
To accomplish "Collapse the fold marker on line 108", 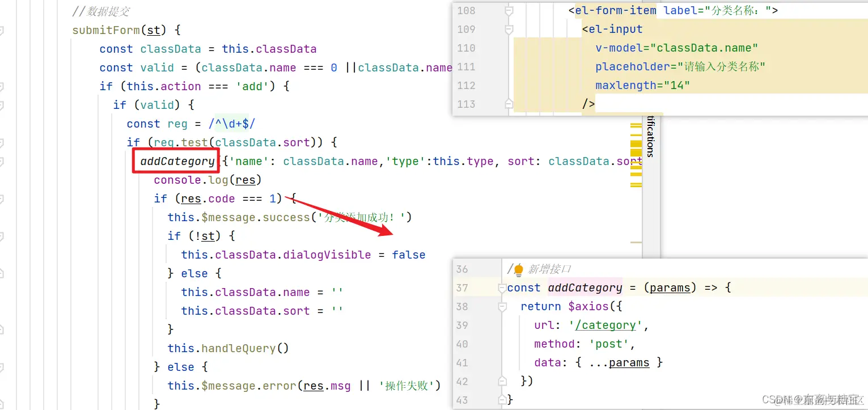I will pos(509,11).
